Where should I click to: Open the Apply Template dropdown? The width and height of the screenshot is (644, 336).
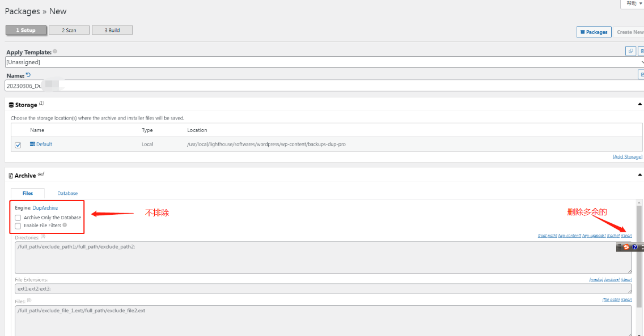[x=323, y=62]
